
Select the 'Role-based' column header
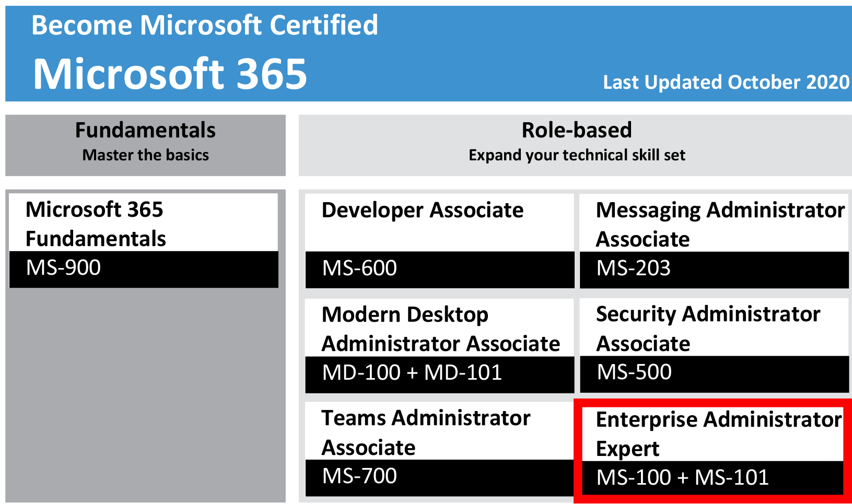click(577, 130)
